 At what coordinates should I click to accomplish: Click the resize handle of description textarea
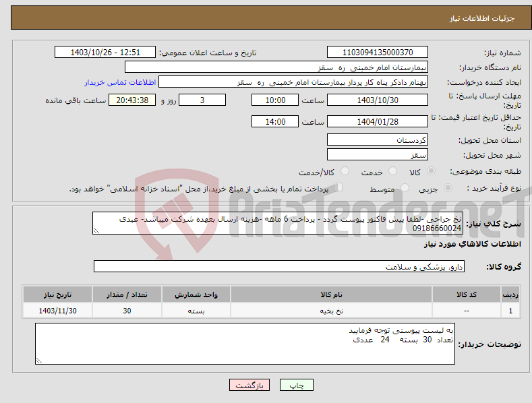pos(96,230)
